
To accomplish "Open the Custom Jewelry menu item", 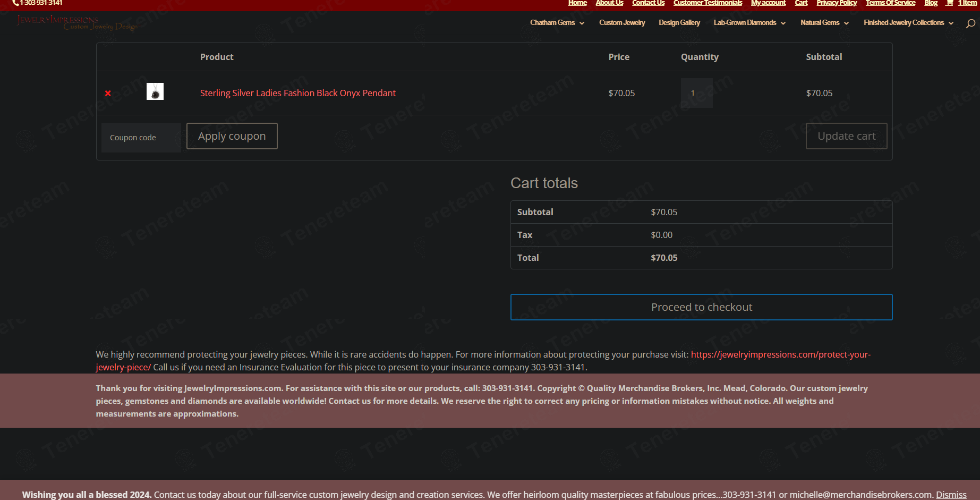I will (622, 23).
